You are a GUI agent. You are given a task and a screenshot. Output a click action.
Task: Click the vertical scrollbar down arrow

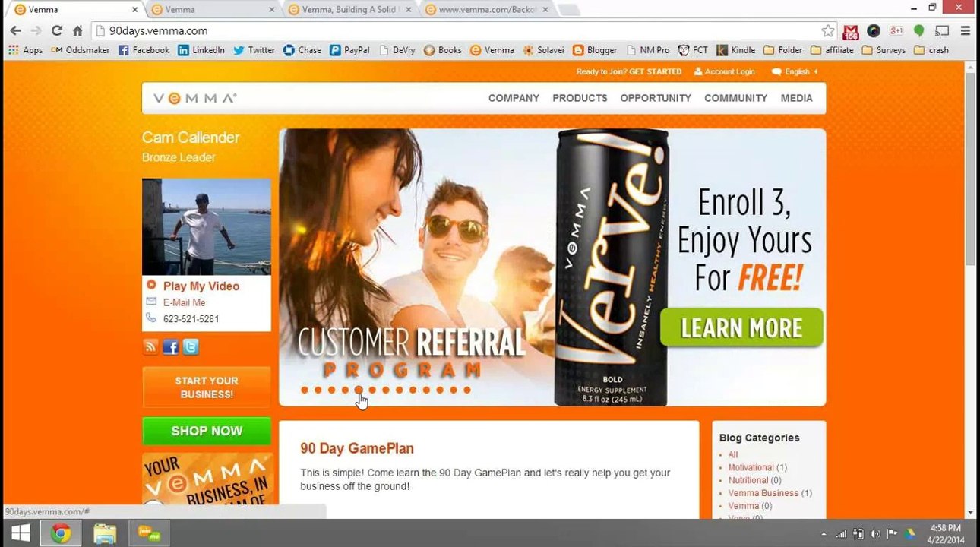click(970, 512)
